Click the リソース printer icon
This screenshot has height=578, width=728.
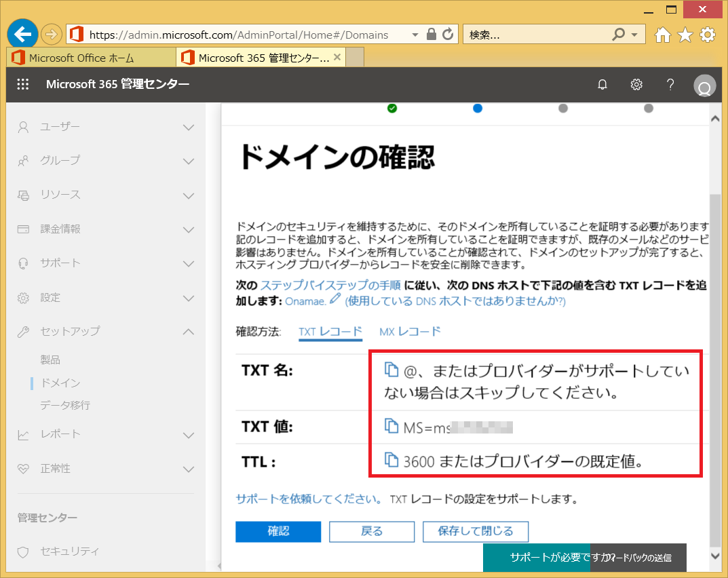click(x=23, y=195)
